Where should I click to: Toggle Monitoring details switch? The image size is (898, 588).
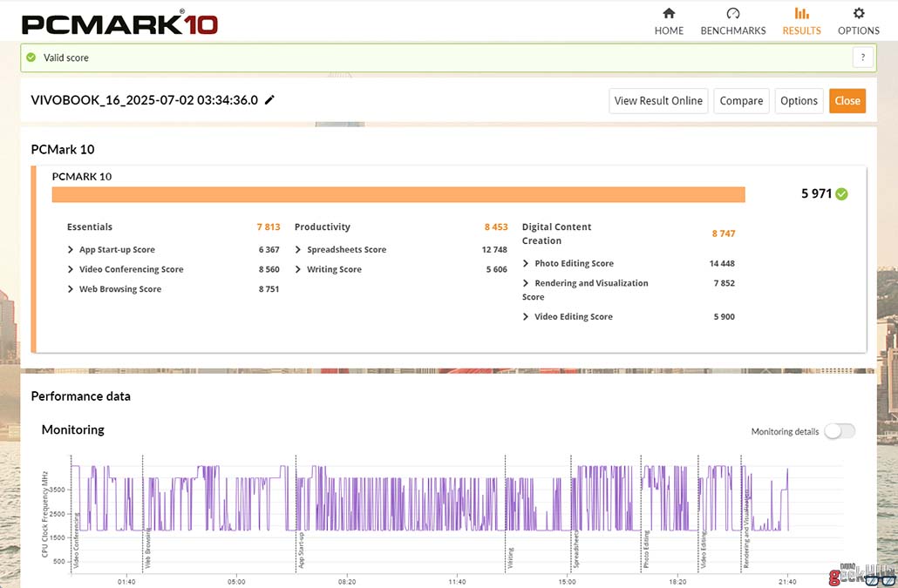[x=840, y=431]
